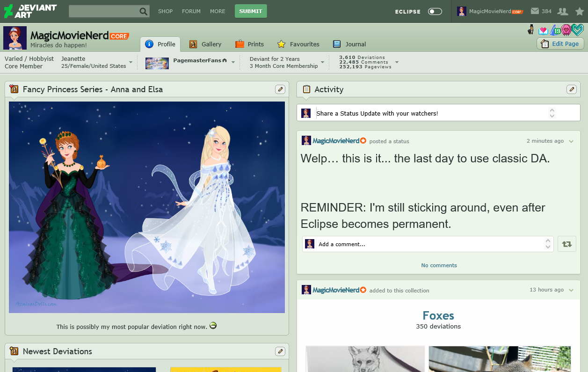Switch to the Profile tab
Viewport: 588px width, 372px height.
click(x=160, y=44)
